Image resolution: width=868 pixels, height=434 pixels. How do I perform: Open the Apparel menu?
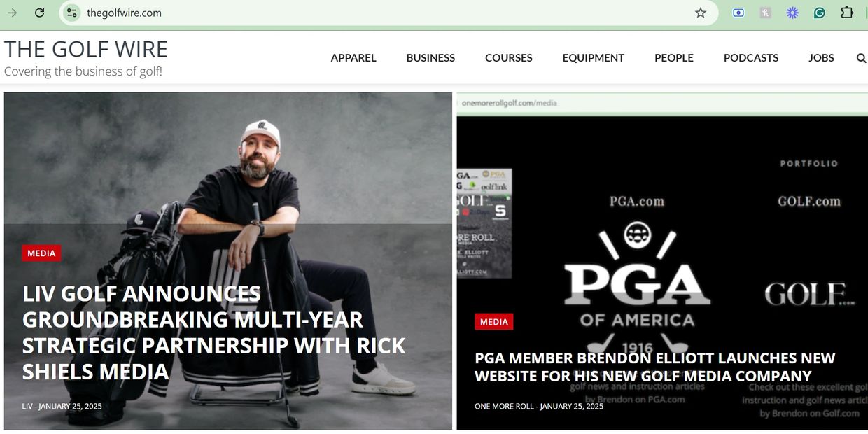pos(353,58)
